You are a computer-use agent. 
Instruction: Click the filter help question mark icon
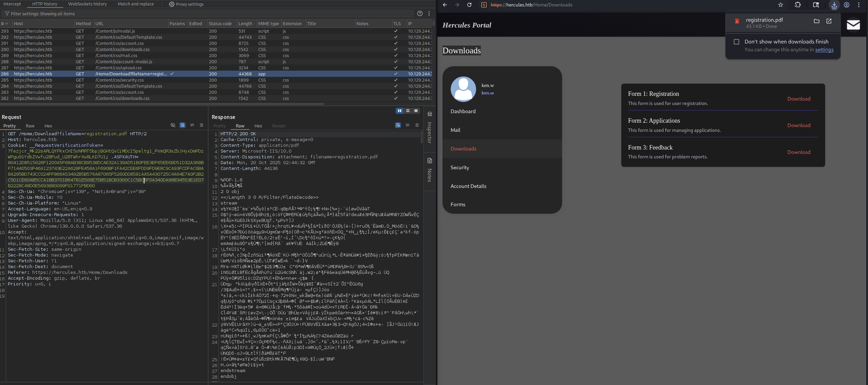(x=420, y=14)
